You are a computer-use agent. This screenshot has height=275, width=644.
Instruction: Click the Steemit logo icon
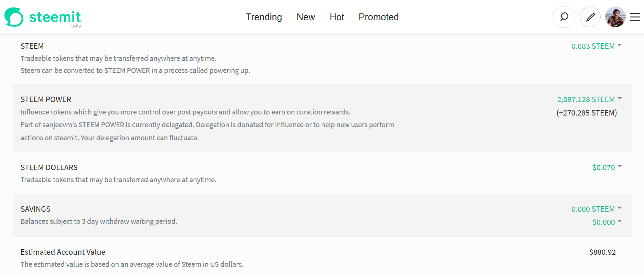pyautogui.click(x=14, y=17)
